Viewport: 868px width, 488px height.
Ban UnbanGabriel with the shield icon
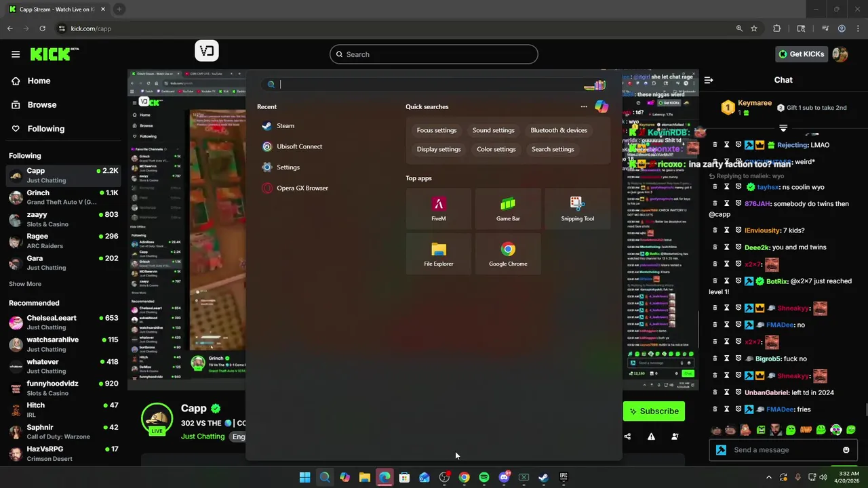point(738,392)
